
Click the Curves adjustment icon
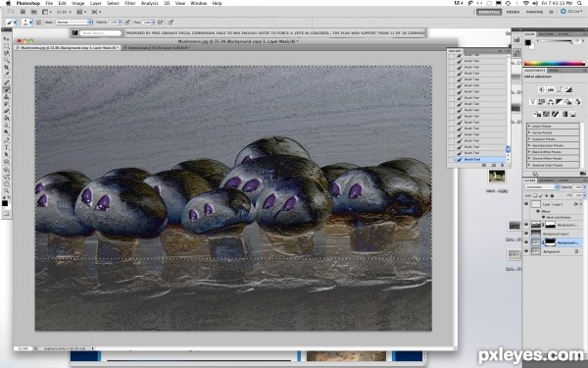point(560,89)
